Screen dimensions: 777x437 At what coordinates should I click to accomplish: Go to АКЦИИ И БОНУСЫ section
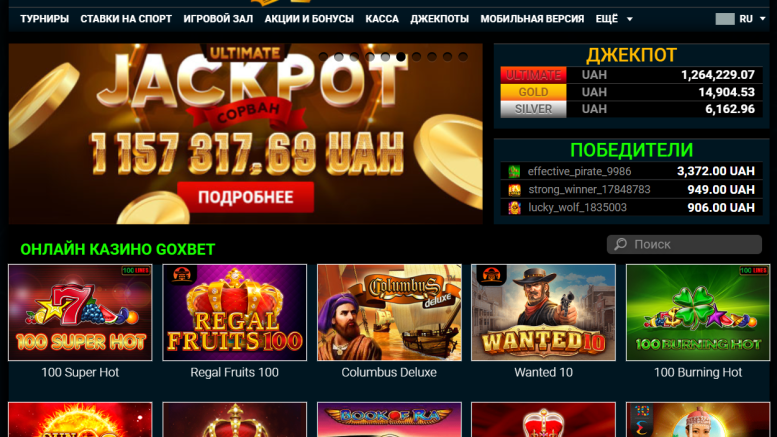tap(309, 19)
